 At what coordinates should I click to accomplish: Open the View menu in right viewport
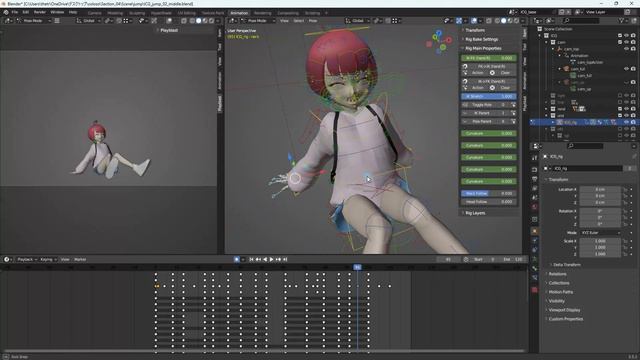(x=284, y=20)
